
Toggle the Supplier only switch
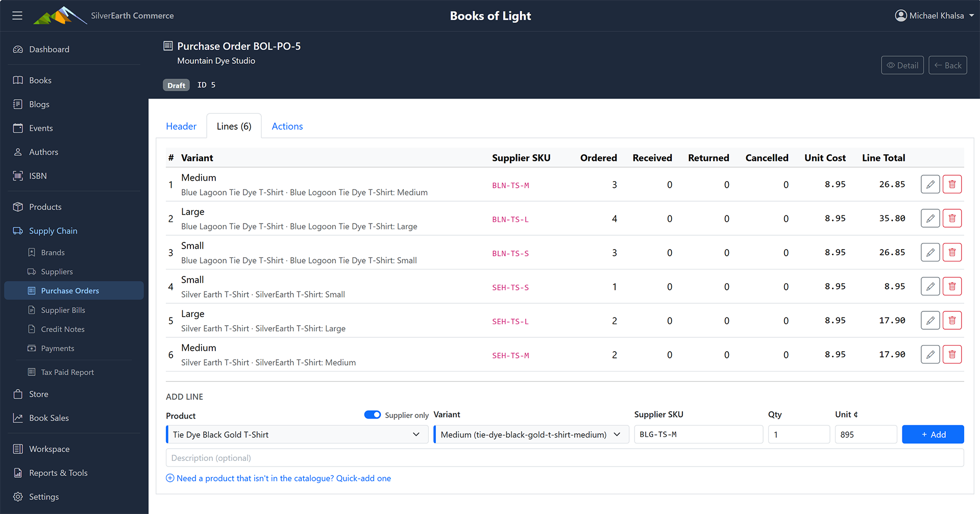tap(373, 414)
